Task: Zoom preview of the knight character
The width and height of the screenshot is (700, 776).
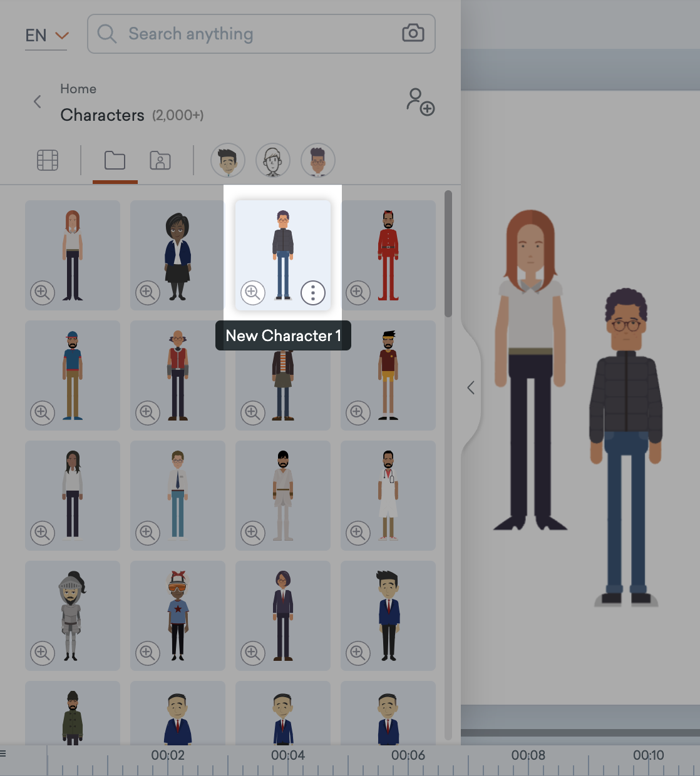Action: pos(43,653)
